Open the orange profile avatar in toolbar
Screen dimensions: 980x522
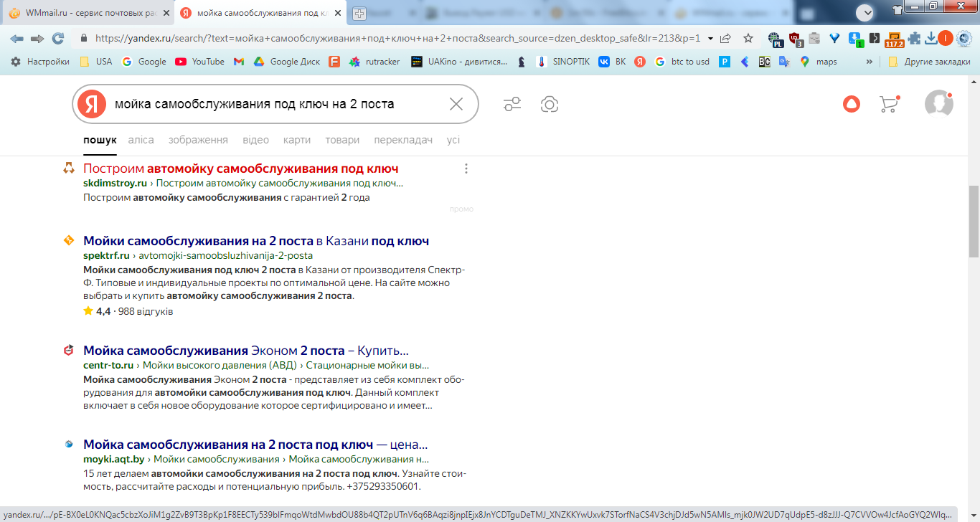pos(946,39)
